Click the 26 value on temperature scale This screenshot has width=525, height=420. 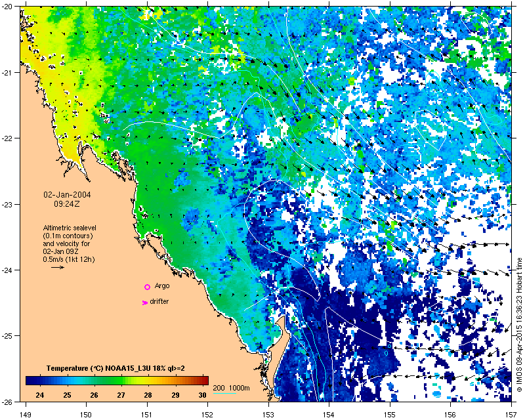coord(94,395)
